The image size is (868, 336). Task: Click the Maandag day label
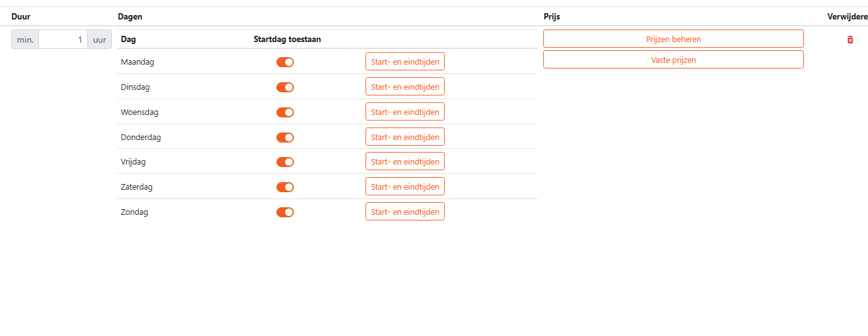[x=138, y=62]
